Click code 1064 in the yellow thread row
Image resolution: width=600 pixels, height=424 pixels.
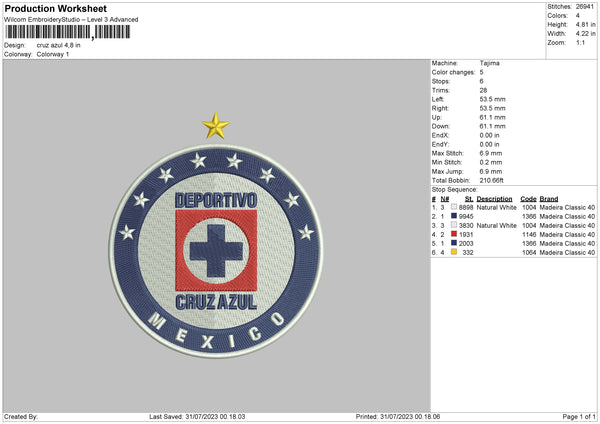click(529, 252)
